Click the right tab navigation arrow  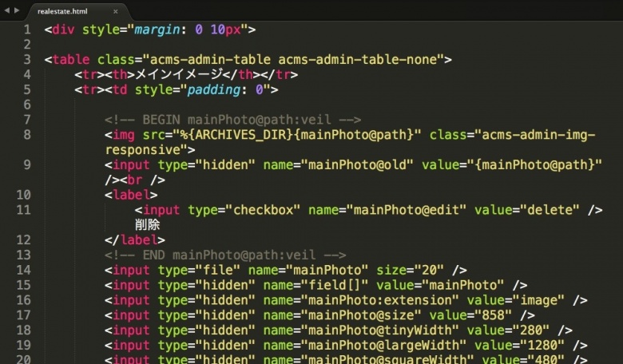(17, 10)
